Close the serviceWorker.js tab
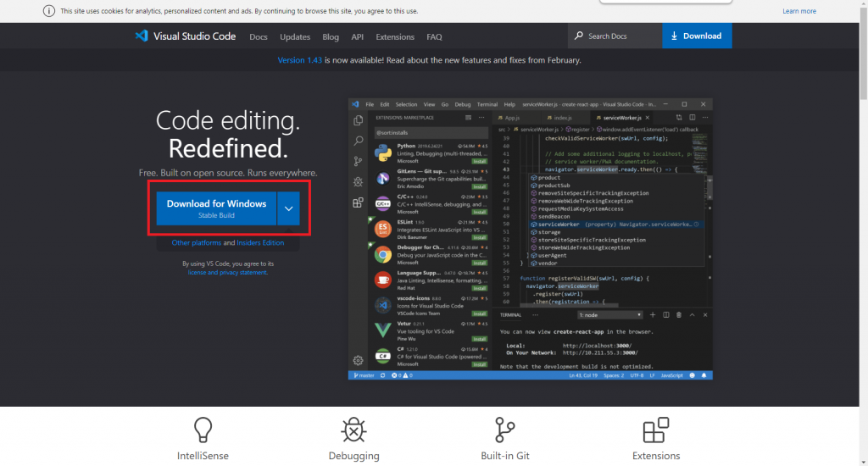The image size is (868, 466). (647, 118)
